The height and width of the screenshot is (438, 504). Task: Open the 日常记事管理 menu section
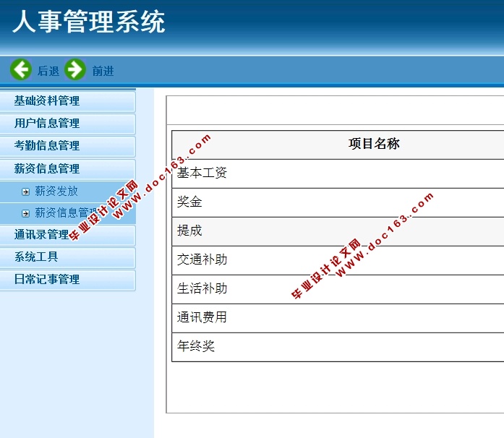pyautogui.click(x=67, y=280)
